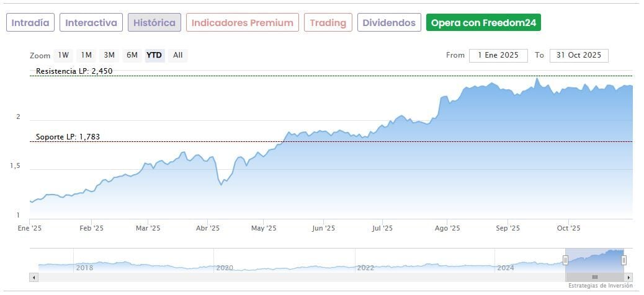Click the navigator's right range handle
The width and height of the screenshot is (644, 295).
(x=624, y=260)
